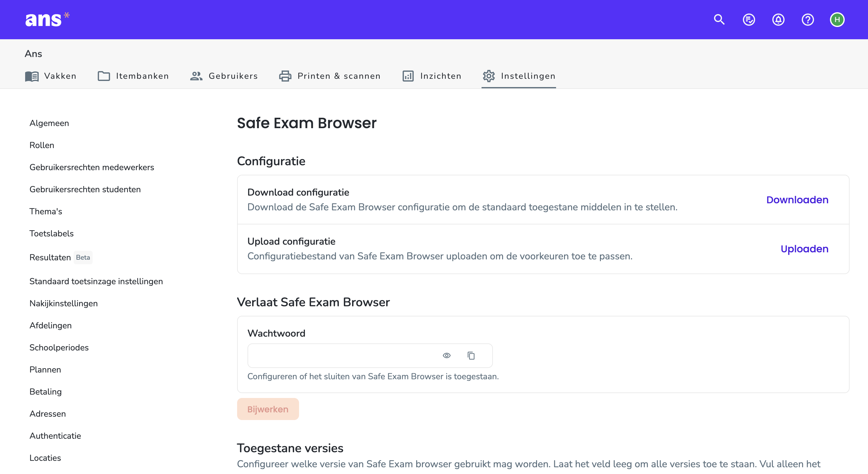868x474 pixels.
Task: Open Adressen in the sidebar
Action: pyautogui.click(x=48, y=414)
